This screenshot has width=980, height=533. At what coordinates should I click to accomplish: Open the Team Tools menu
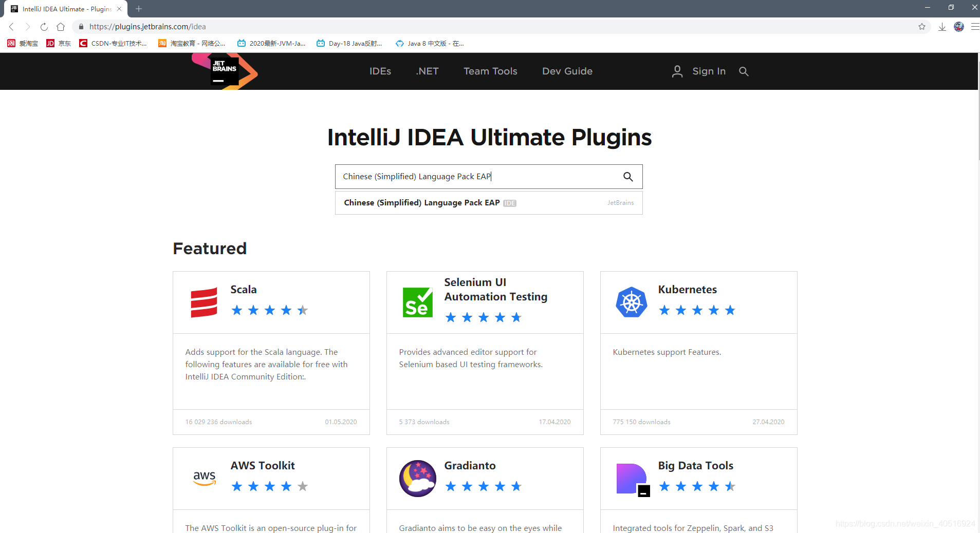(490, 71)
